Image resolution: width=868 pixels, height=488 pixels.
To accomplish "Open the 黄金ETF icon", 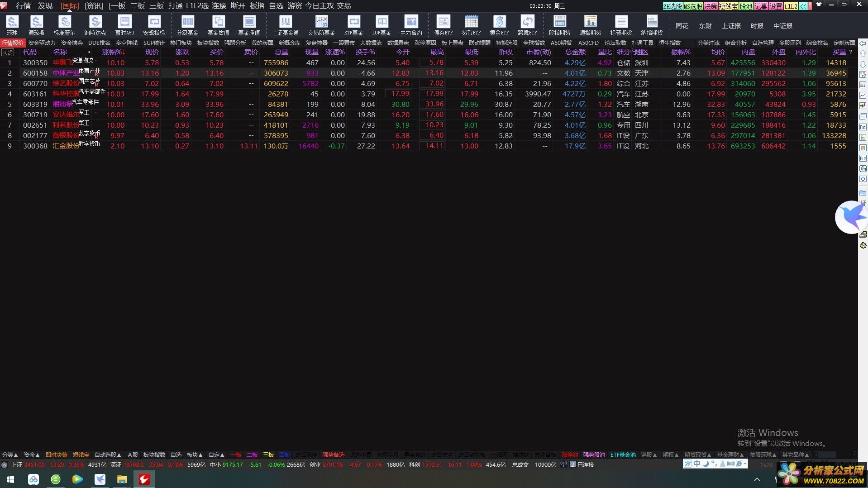I will (x=500, y=25).
